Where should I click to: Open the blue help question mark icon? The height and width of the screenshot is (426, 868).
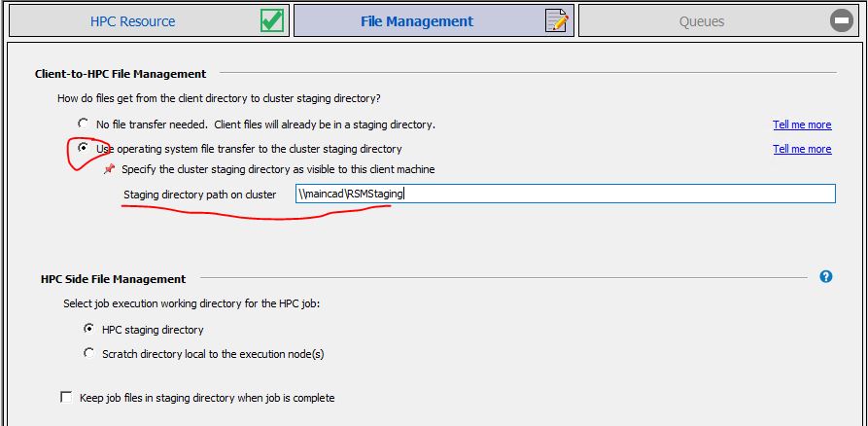[x=826, y=276]
